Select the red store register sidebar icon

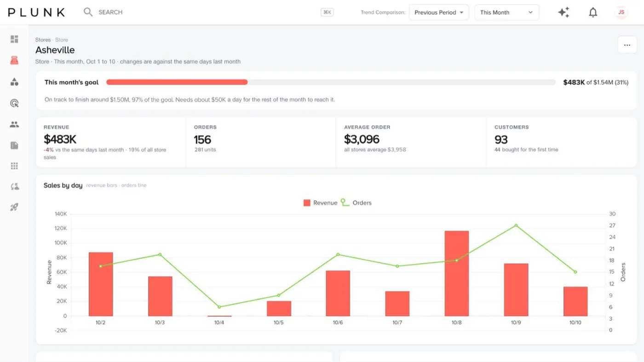(14, 60)
